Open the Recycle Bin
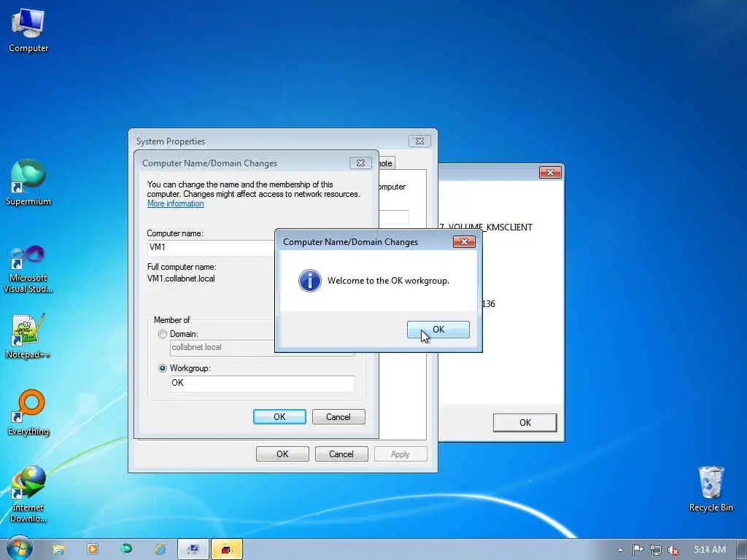Viewport: 747px width, 560px height. click(711, 489)
